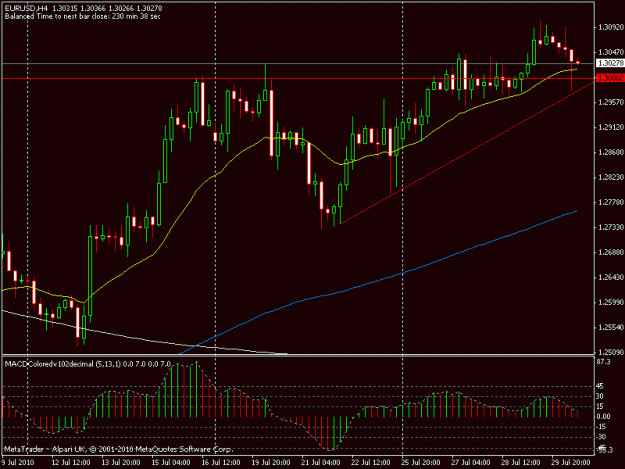
Task: Click the latest candle at chart right edge
Action: [578, 62]
